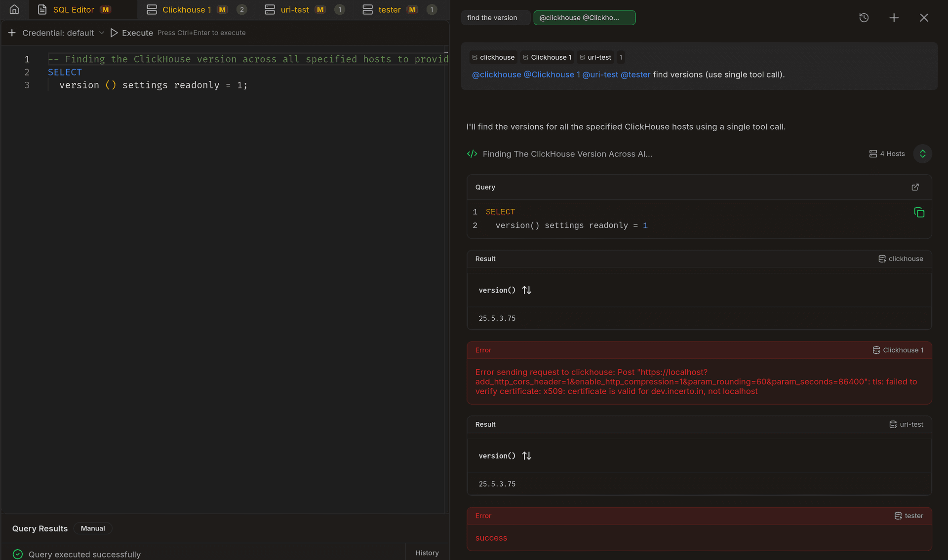Click the @uri-test mention link

[600, 75]
